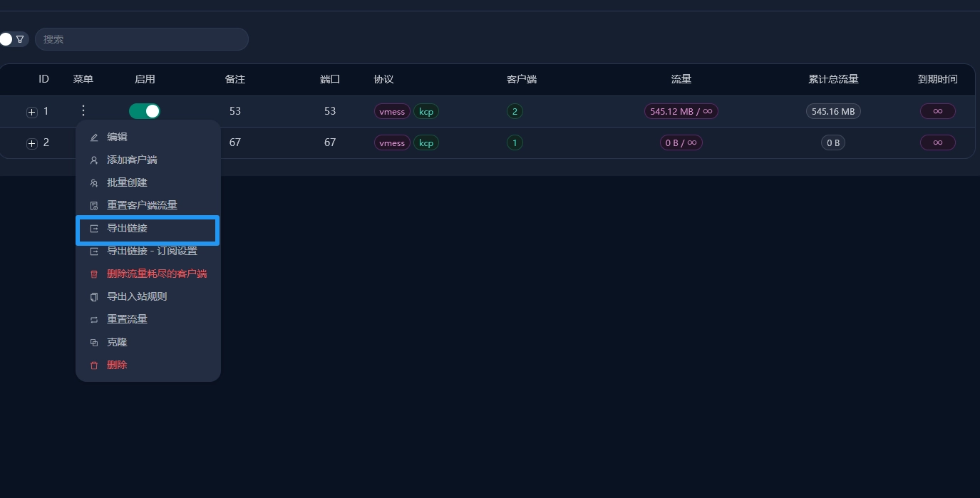The width and height of the screenshot is (980, 498).
Task: Disable the inbound 53 enable switch
Action: pyautogui.click(x=145, y=111)
